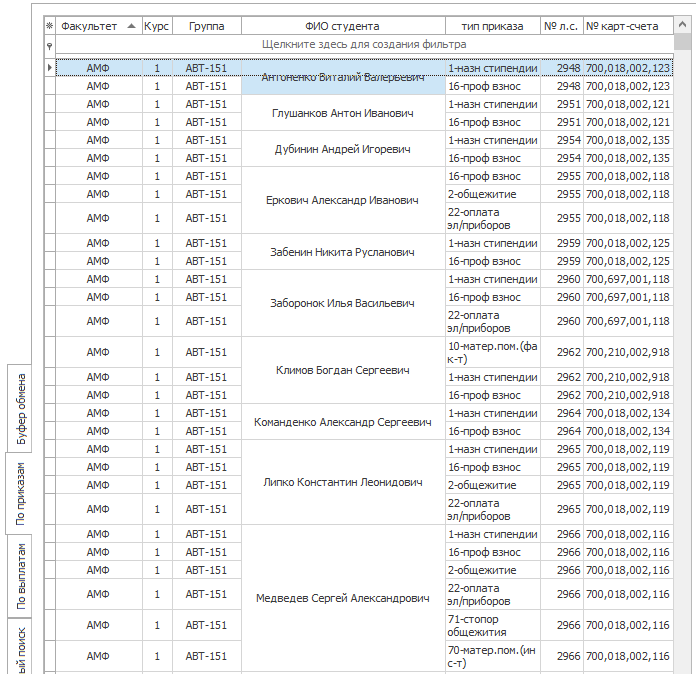Viewport: 696px width, 674px height.
Task: Click account number 2959 with 1-назн стипендии
Action: coord(562,243)
